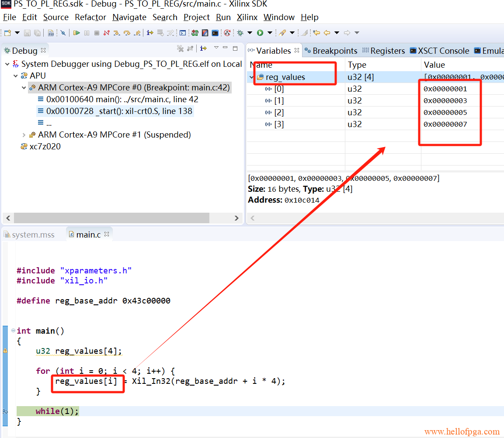Expand ARM Cortex-A9 MPCore #1 node
This screenshot has height=438, width=504.
click(24, 135)
